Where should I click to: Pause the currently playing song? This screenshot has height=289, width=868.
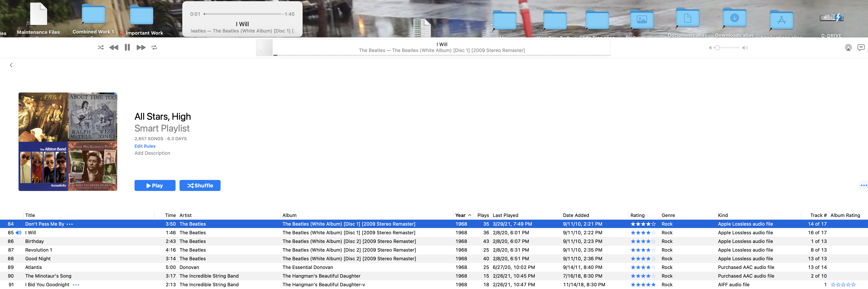(127, 47)
